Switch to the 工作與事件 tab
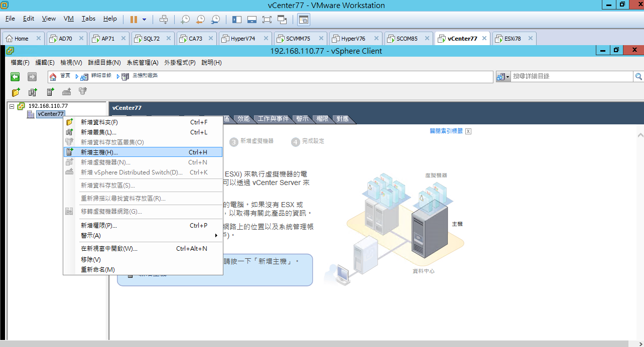644x347 pixels. [x=273, y=119]
